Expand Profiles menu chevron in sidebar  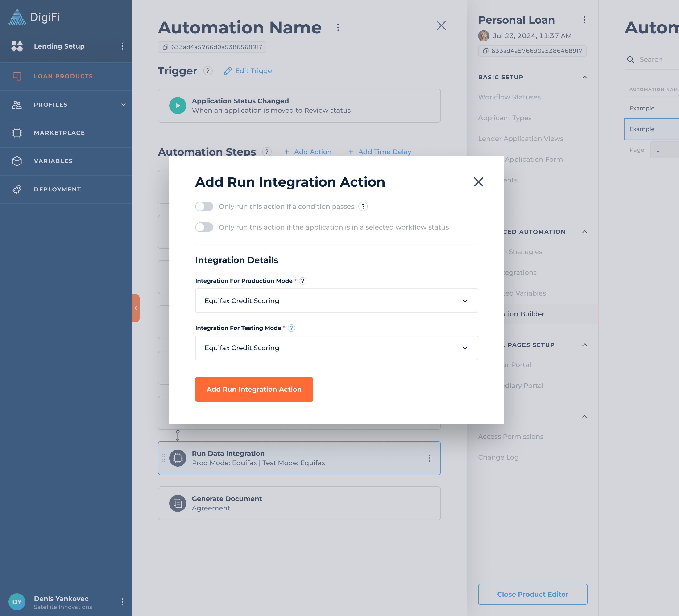[x=123, y=105]
